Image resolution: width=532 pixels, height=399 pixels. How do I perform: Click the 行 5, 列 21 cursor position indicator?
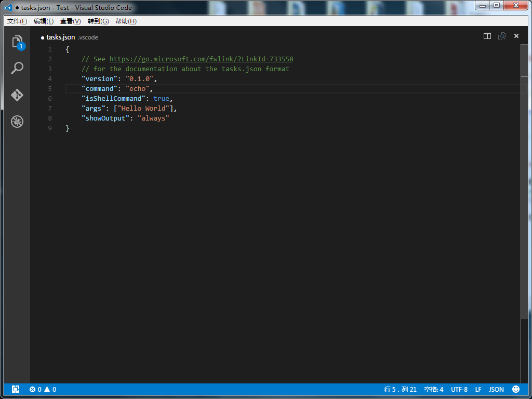click(401, 390)
